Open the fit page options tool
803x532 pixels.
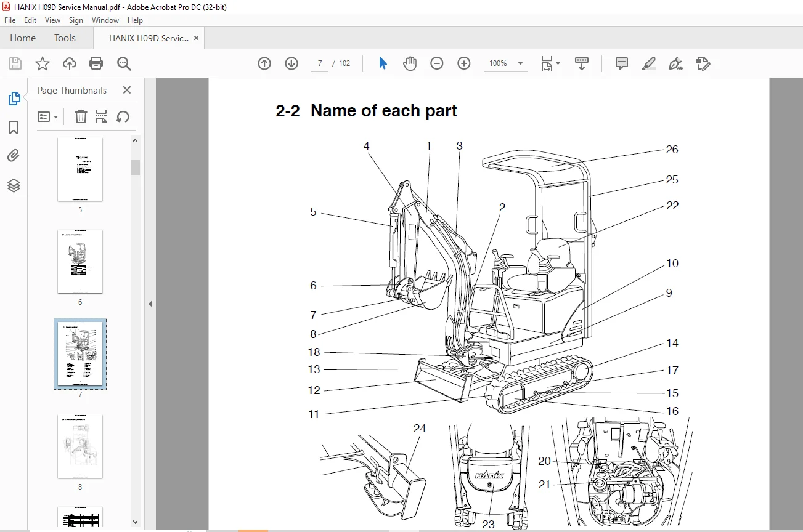pos(547,63)
